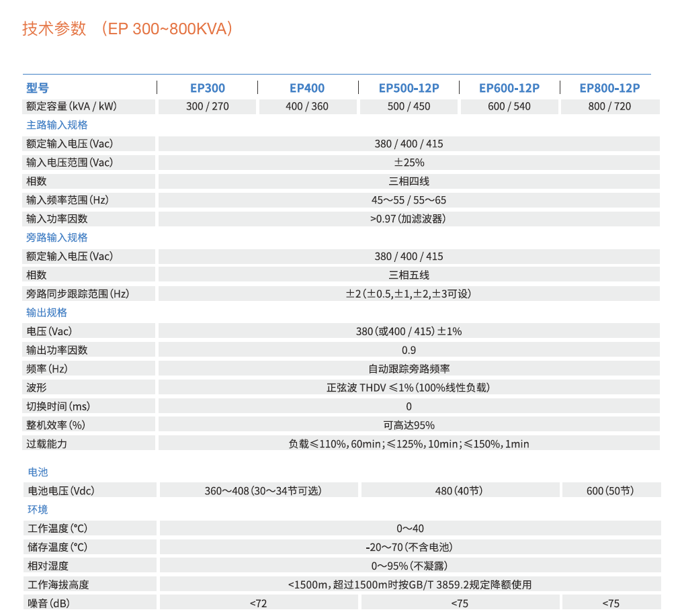Select the 输出规格 section heading
This screenshot has width=682, height=616.
tap(46, 312)
